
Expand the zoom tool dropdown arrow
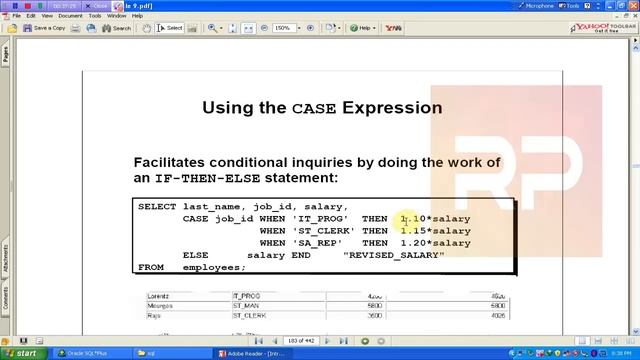pyautogui.click(x=221, y=28)
